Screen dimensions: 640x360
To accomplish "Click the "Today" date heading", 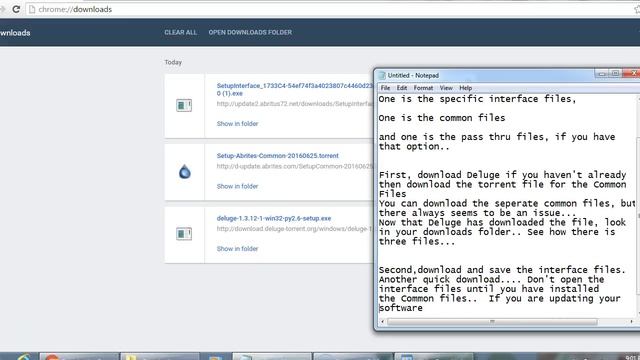I will tap(173, 62).
